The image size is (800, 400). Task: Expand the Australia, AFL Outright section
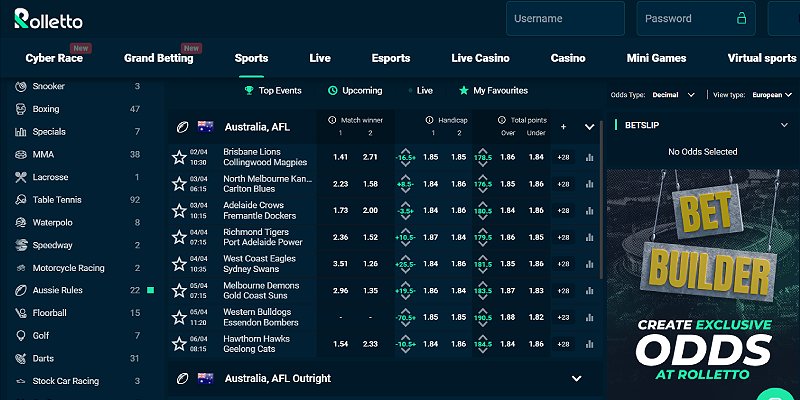tap(577, 379)
